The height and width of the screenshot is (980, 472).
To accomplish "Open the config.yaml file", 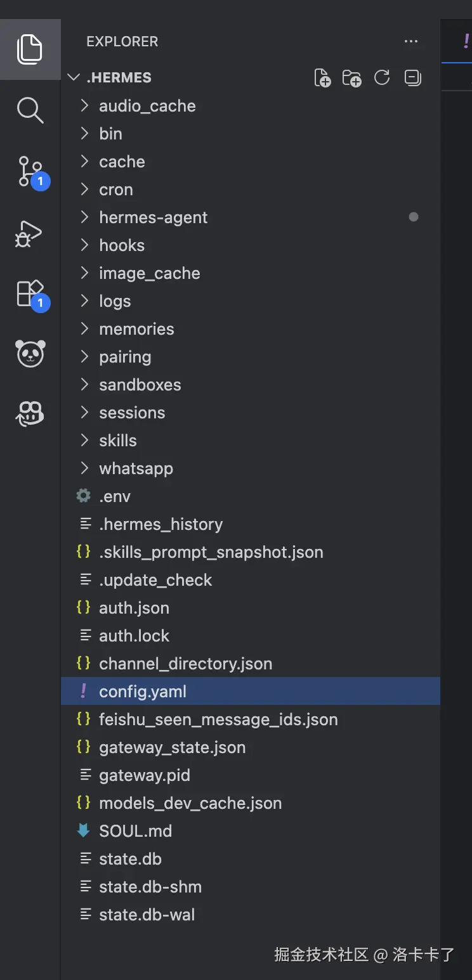I will [x=143, y=692].
